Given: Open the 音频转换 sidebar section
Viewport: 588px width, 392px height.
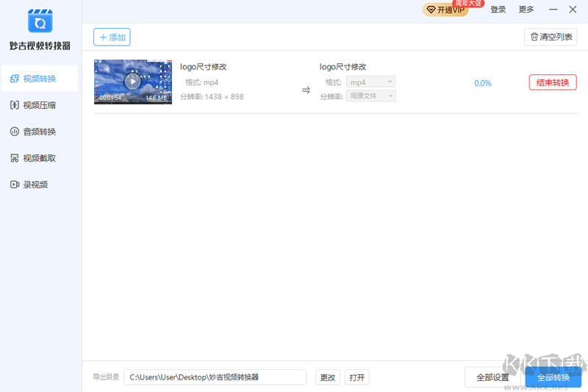Looking at the screenshot, I should pos(40,132).
